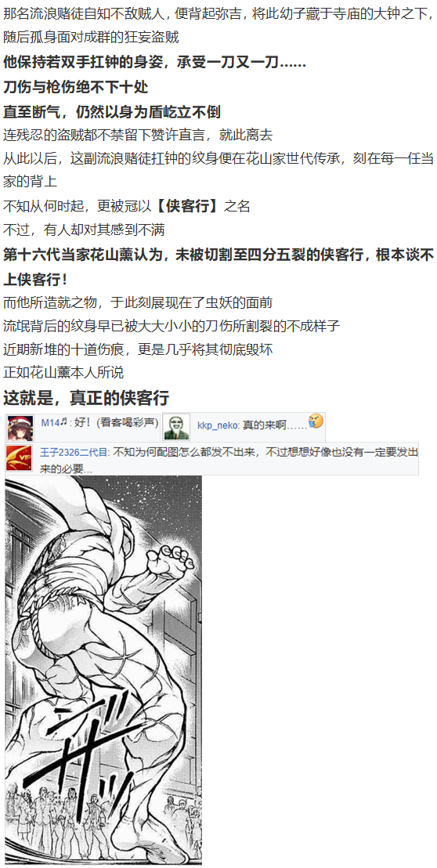Open the kkp_neko username link

pos(218,425)
